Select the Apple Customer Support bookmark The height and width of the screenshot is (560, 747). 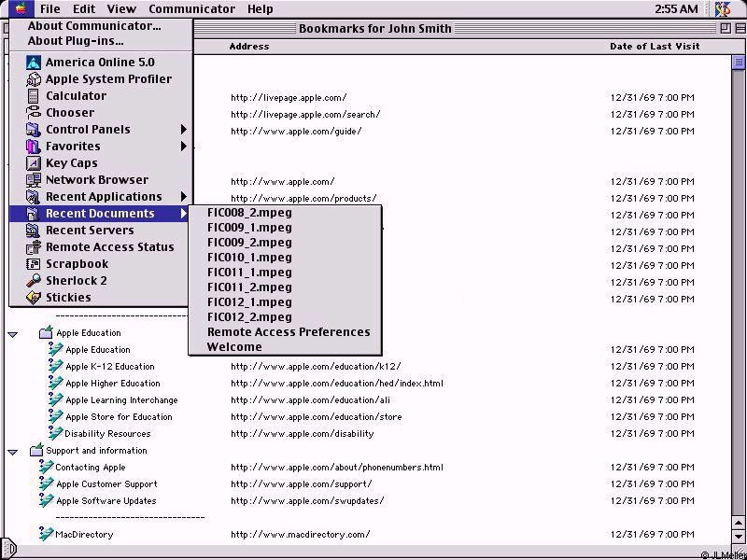coord(106,484)
